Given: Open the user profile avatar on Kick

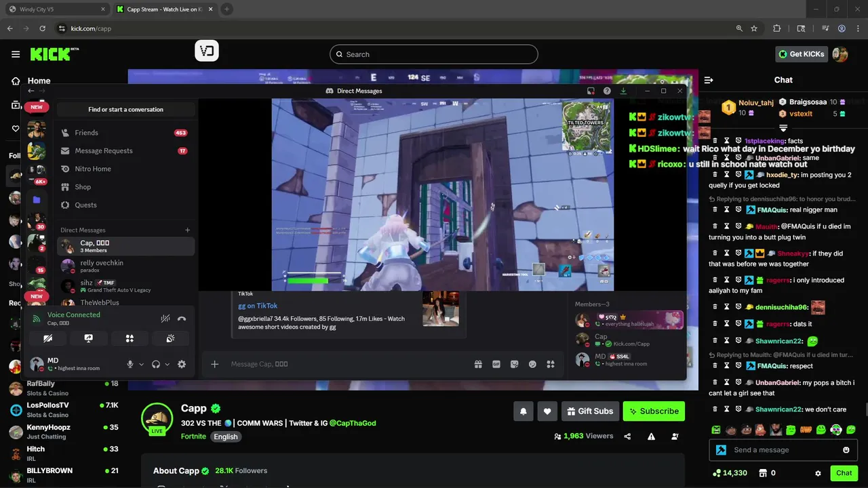Looking at the screenshot, I should (x=840, y=54).
